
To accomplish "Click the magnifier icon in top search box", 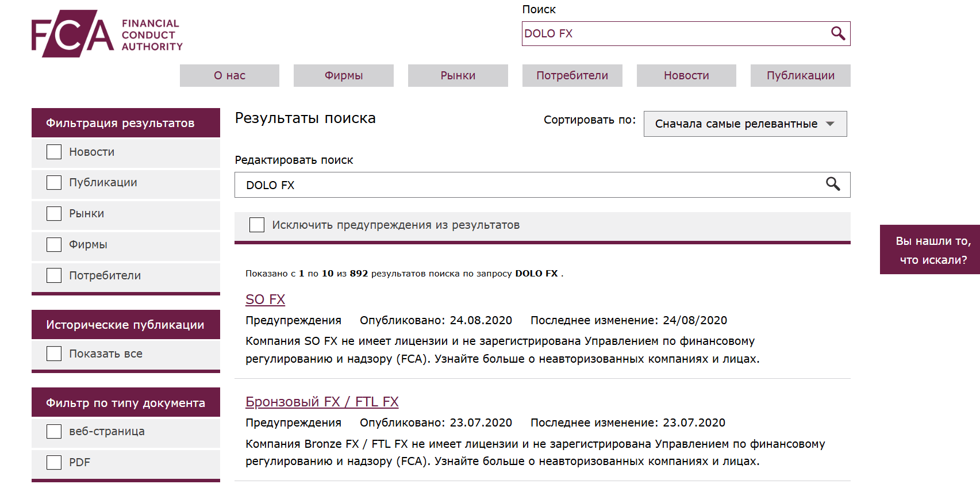I will (x=838, y=33).
